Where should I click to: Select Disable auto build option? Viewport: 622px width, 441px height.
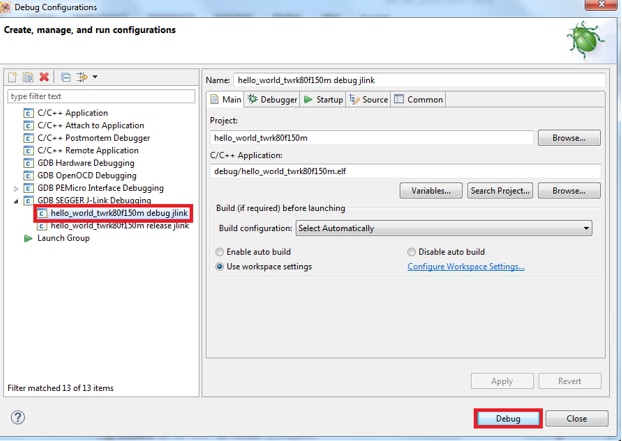(x=412, y=252)
